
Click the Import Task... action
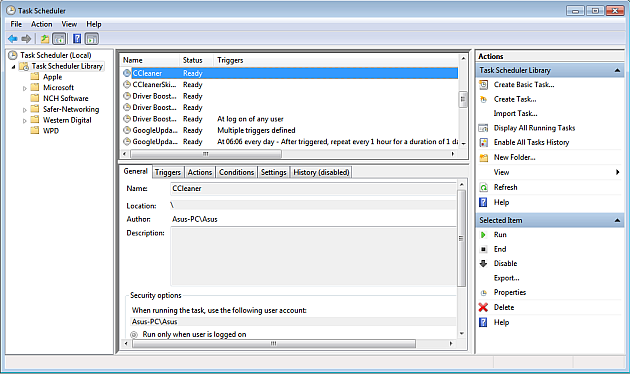[515, 114]
